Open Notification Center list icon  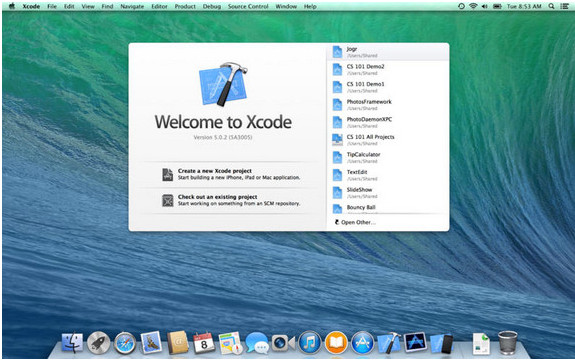click(x=565, y=6)
